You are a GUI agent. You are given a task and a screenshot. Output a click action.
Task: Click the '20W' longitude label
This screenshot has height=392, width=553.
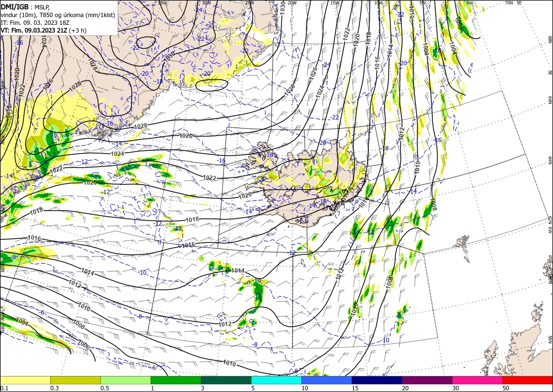click(292, 3)
